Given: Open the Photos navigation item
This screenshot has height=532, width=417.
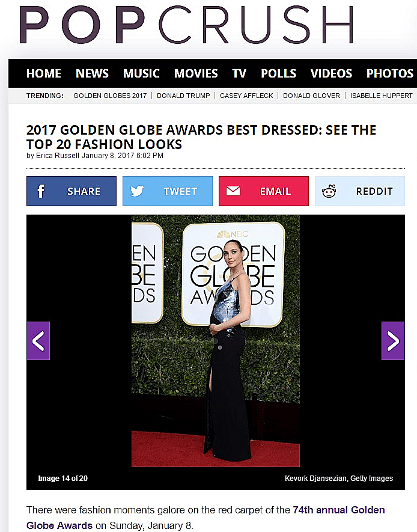Looking at the screenshot, I should pyautogui.click(x=390, y=73).
